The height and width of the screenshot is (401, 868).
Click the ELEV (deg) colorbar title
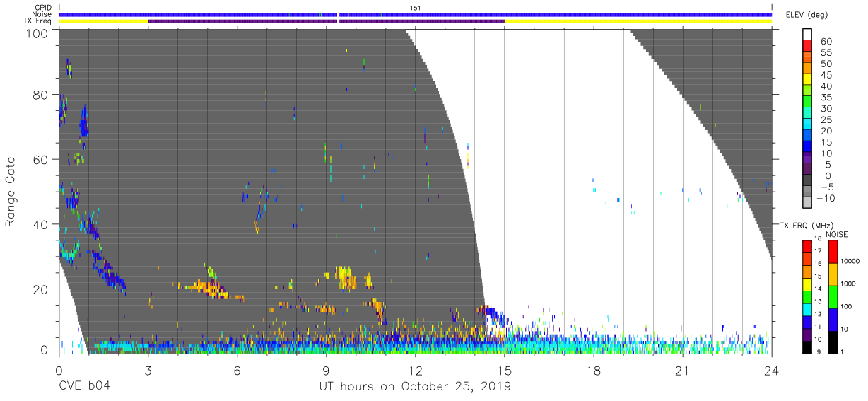click(x=809, y=16)
